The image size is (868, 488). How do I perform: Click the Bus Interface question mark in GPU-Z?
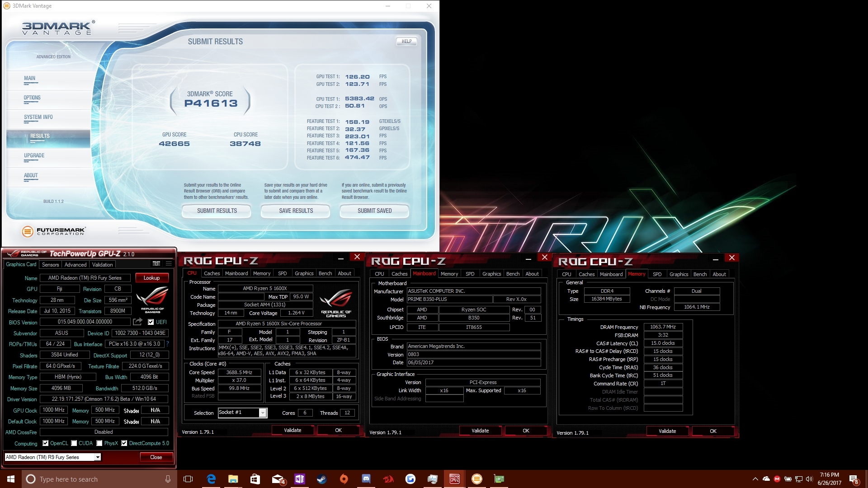(167, 344)
